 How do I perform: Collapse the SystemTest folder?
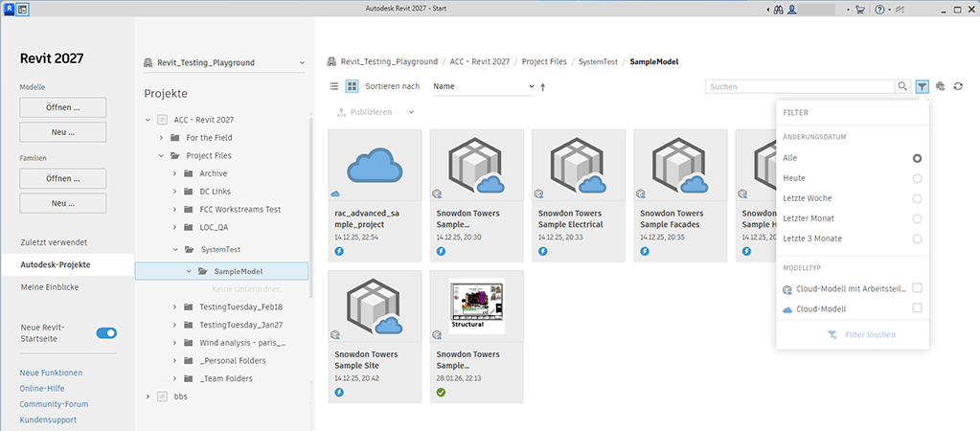pyautogui.click(x=175, y=249)
